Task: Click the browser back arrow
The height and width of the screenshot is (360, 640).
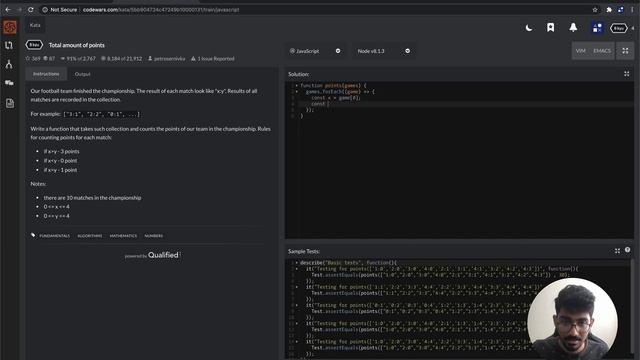Action: click(x=8, y=9)
